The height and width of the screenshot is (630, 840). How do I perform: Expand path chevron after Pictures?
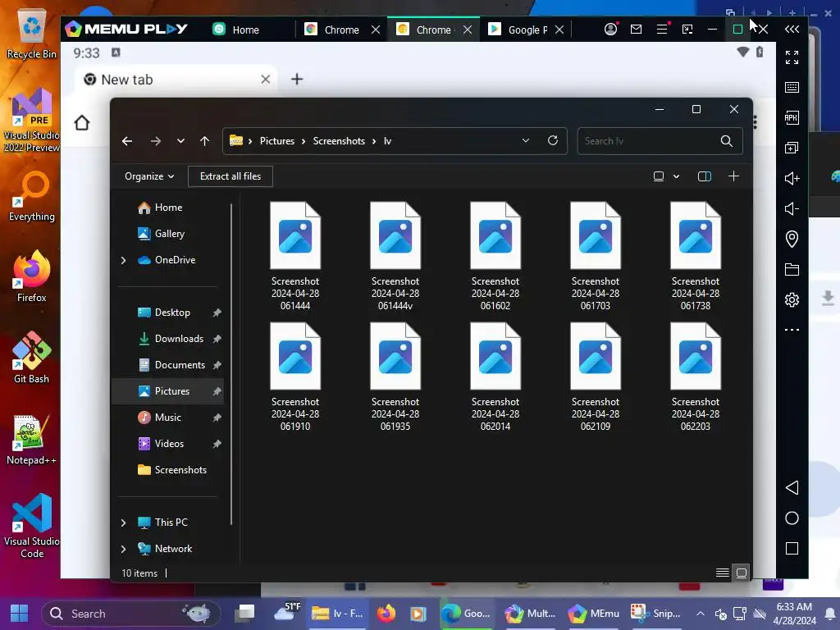[304, 141]
